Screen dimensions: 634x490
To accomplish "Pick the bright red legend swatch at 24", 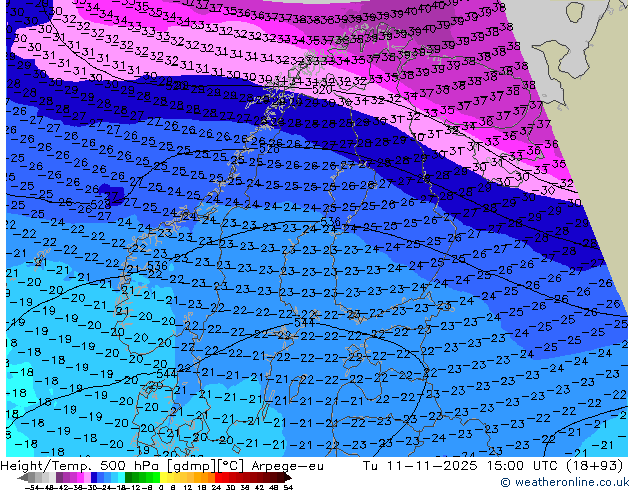I will coord(218,477).
